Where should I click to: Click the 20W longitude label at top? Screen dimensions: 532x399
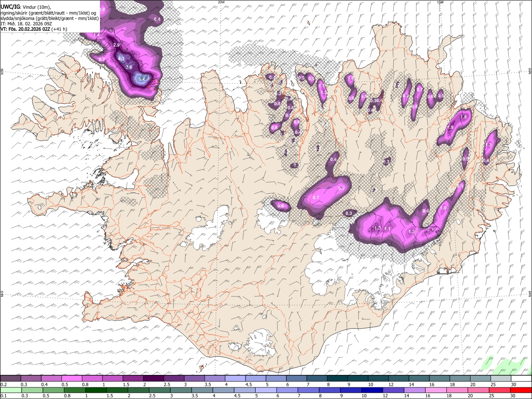point(222,2)
